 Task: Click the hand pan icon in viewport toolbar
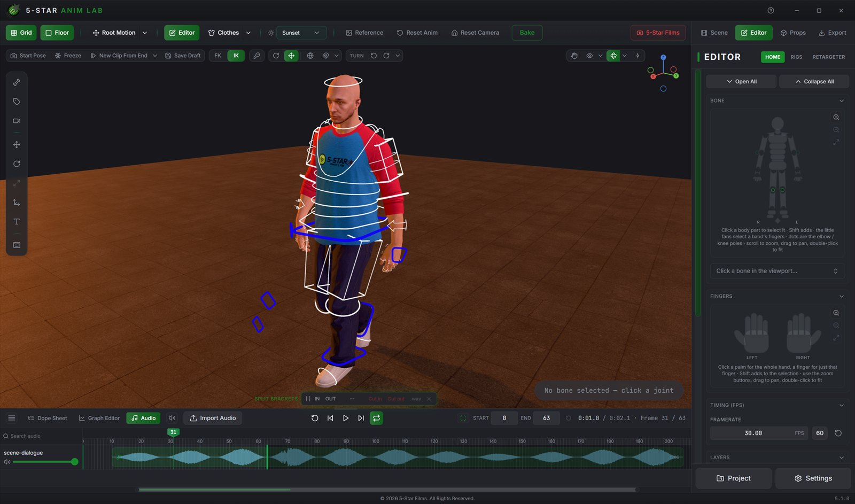(x=574, y=56)
